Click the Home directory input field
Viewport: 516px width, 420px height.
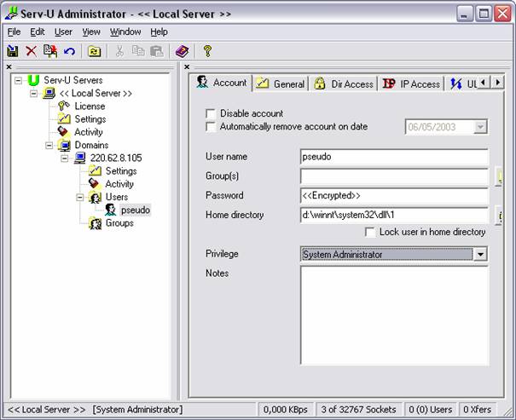394,216
